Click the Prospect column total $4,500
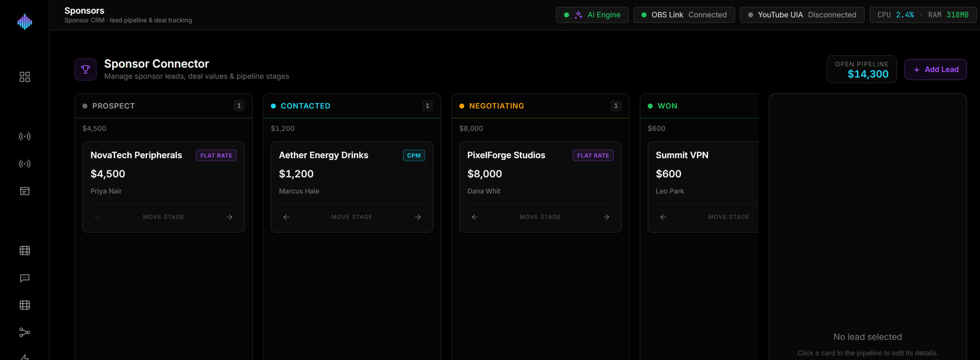 pos(94,129)
